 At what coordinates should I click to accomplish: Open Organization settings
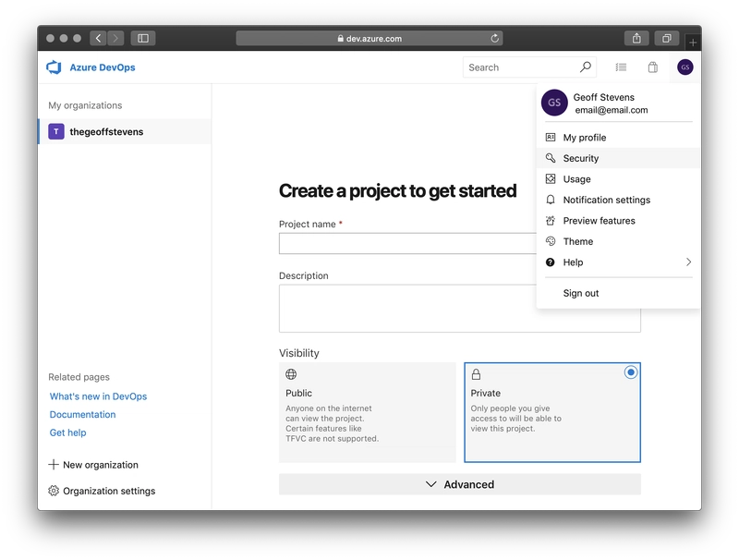(102, 491)
